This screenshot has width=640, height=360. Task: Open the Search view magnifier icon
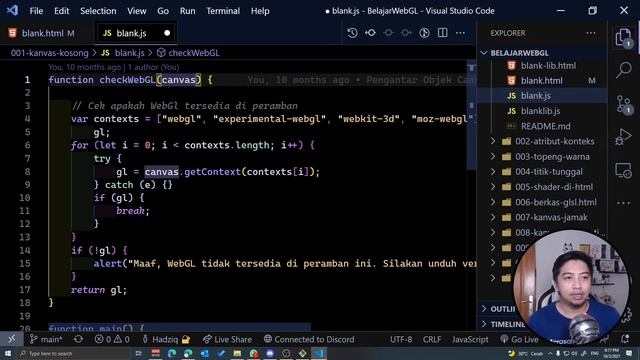pyautogui.click(x=624, y=70)
